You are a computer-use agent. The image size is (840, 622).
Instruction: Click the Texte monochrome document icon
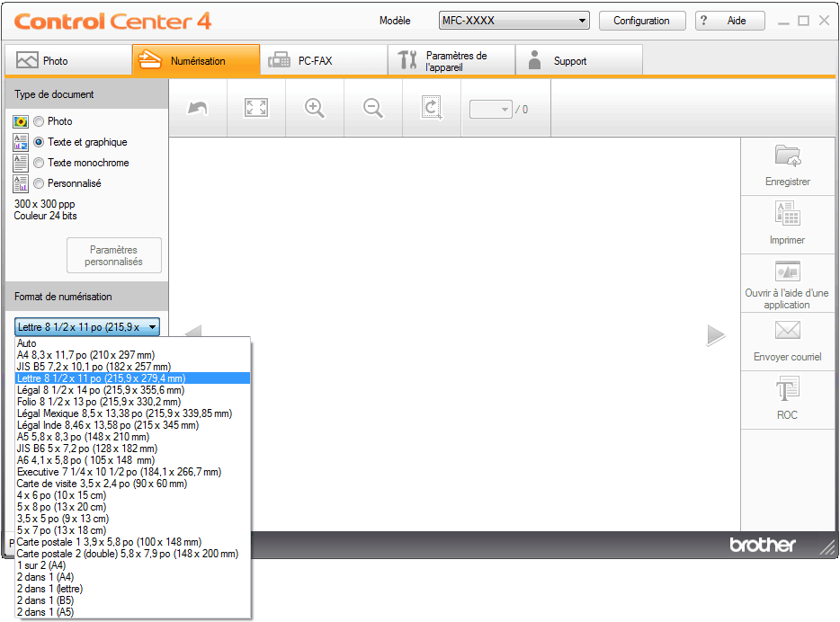click(x=21, y=163)
